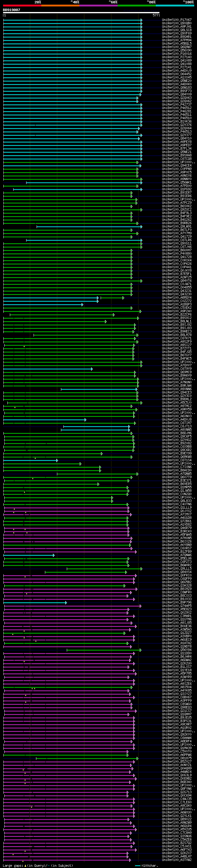Click the Large gaps legend text

point(38,865)
